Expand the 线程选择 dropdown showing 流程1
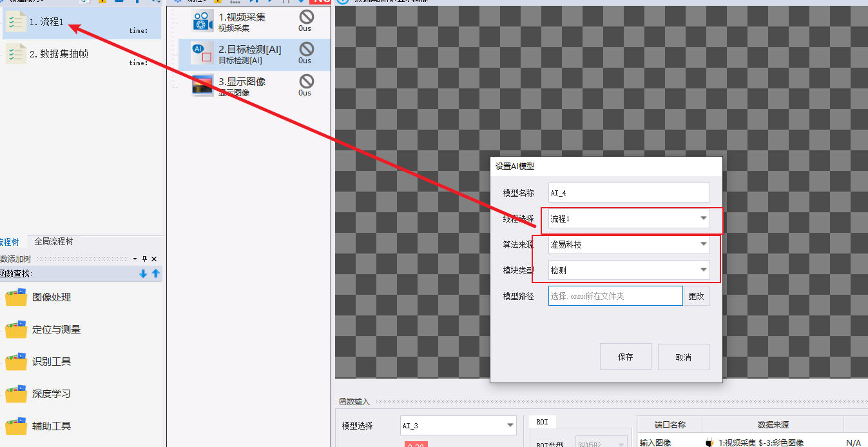868x447 pixels. [629, 219]
